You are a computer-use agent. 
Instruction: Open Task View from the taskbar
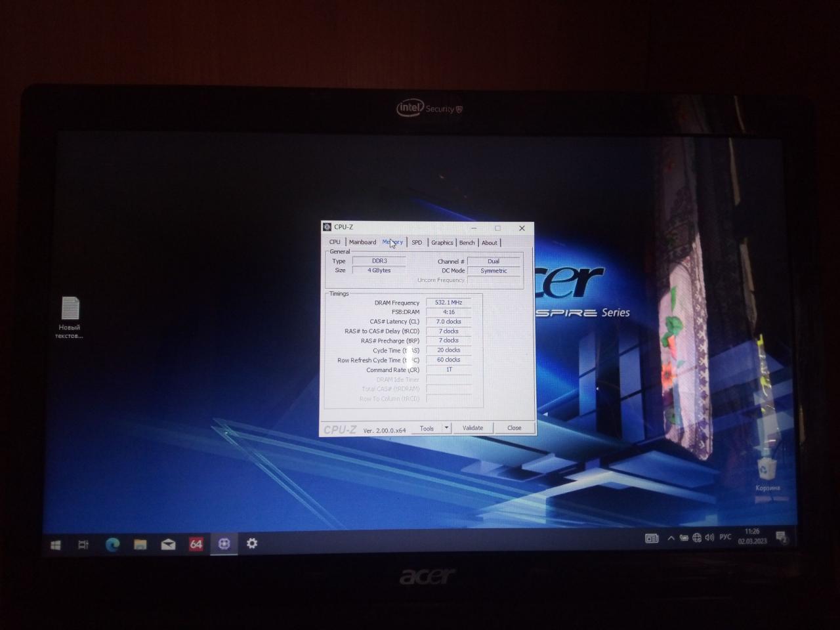(x=83, y=545)
